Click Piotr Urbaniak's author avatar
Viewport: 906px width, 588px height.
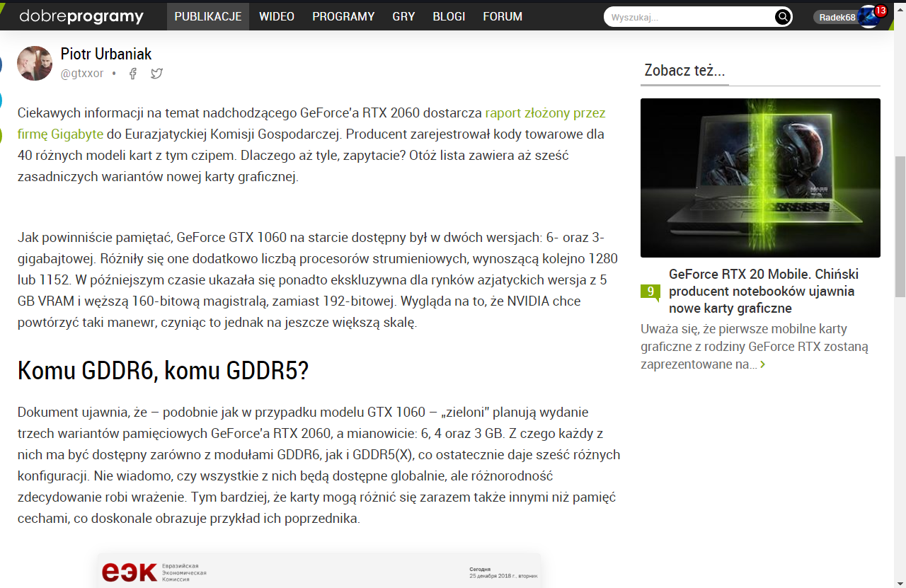click(35, 64)
